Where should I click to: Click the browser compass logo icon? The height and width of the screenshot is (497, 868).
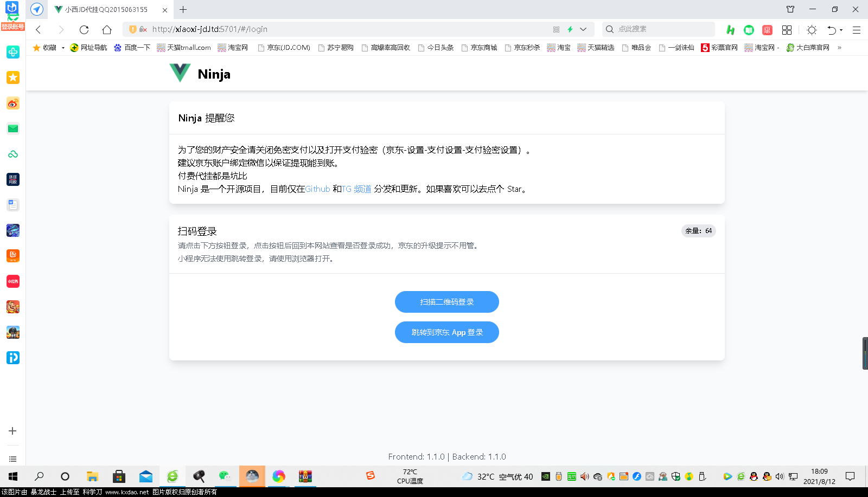[x=37, y=9]
